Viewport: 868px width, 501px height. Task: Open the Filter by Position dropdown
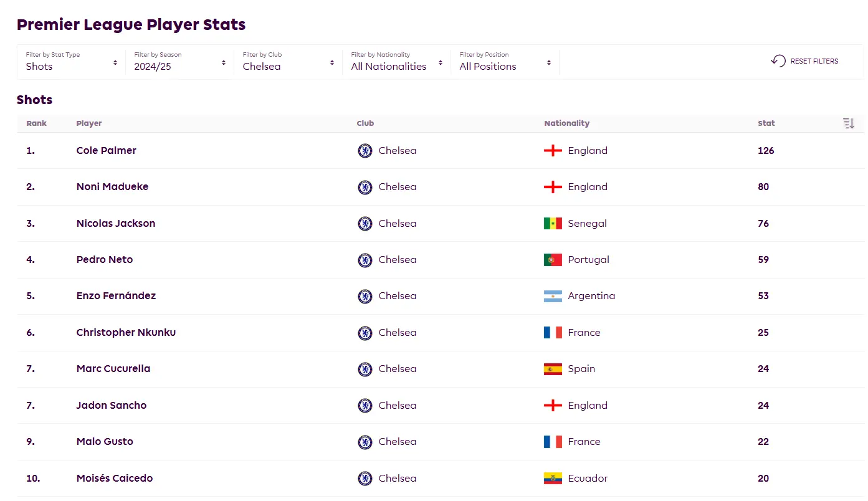pyautogui.click(x=505, y=62)
